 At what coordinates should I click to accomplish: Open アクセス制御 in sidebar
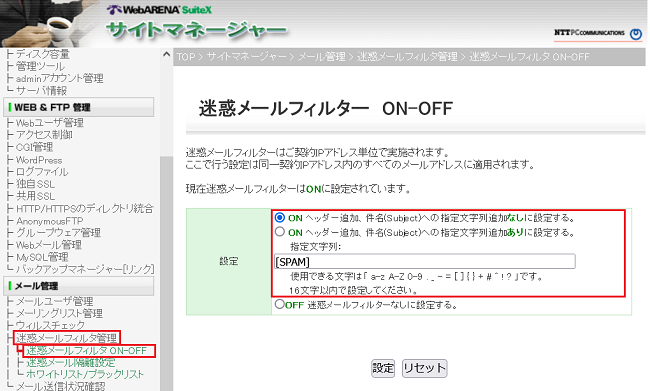coord(44,135)
